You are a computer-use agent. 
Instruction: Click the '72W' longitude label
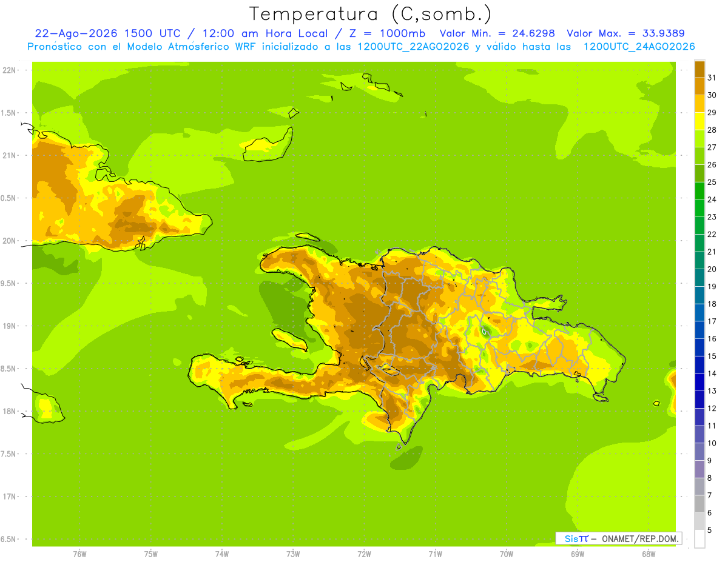coord(364,554)
